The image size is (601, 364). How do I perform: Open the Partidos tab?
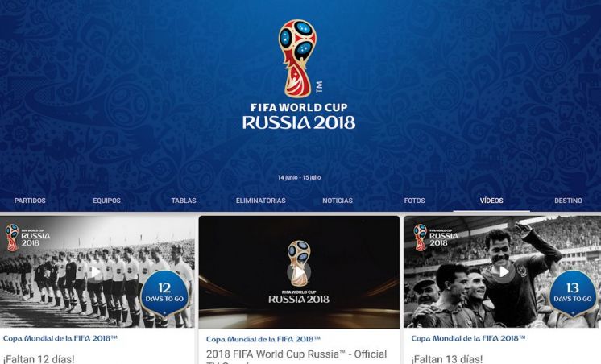click(x=30, y=201)
